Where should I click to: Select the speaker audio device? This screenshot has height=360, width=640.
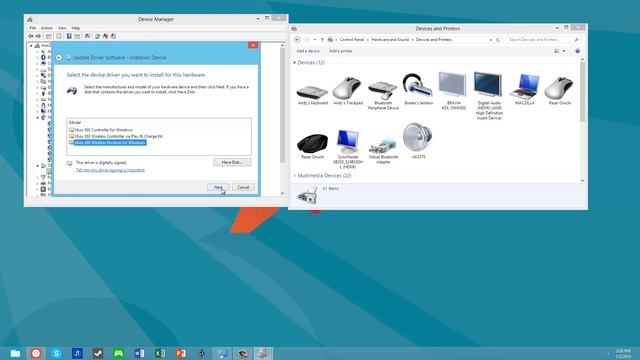[418, 141]
